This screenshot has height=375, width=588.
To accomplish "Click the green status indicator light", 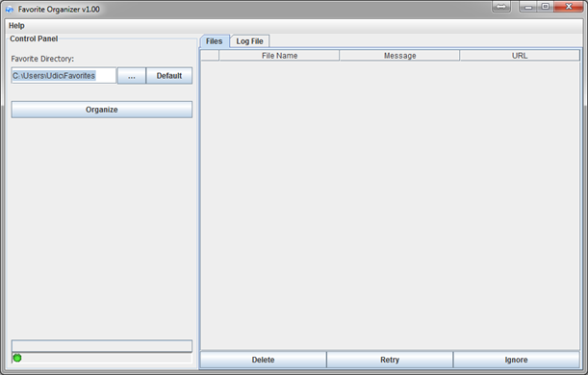I will tap(17, 358).
